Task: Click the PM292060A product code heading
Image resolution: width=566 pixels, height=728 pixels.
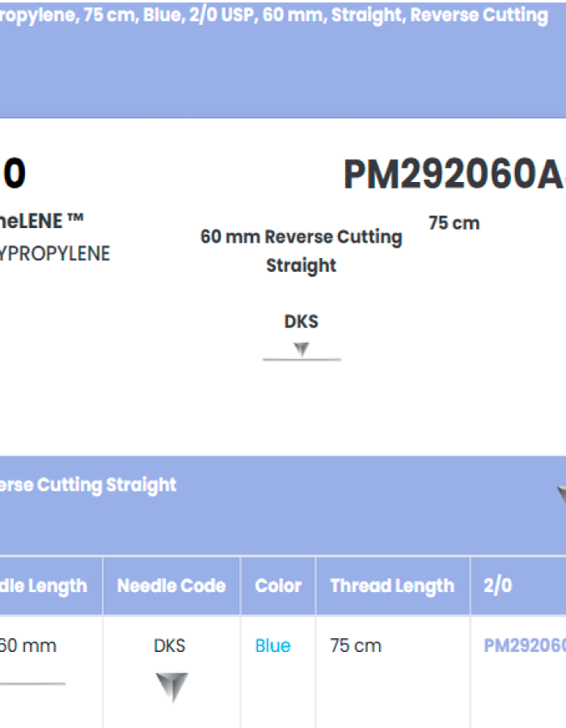Action: pos(453,174)
